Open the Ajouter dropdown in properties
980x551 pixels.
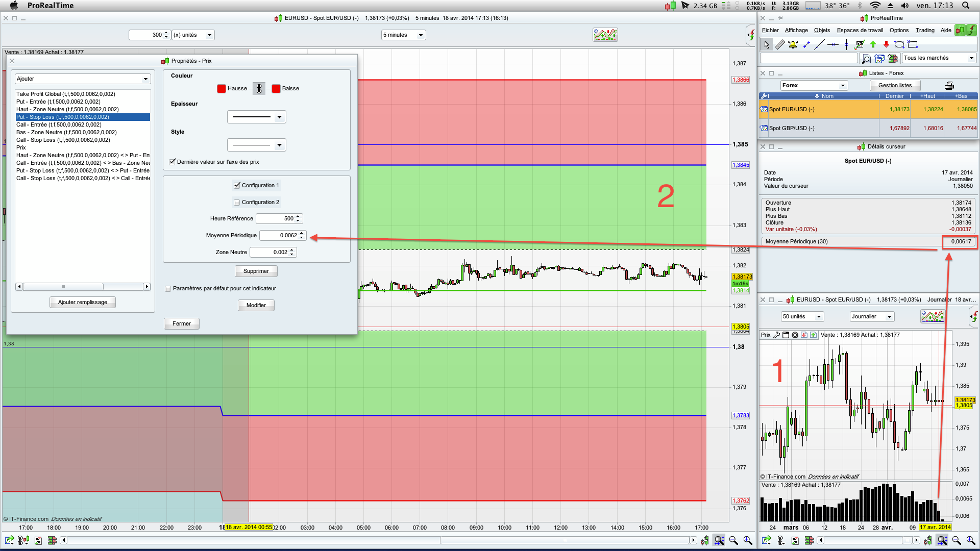[x=82, y=79]
